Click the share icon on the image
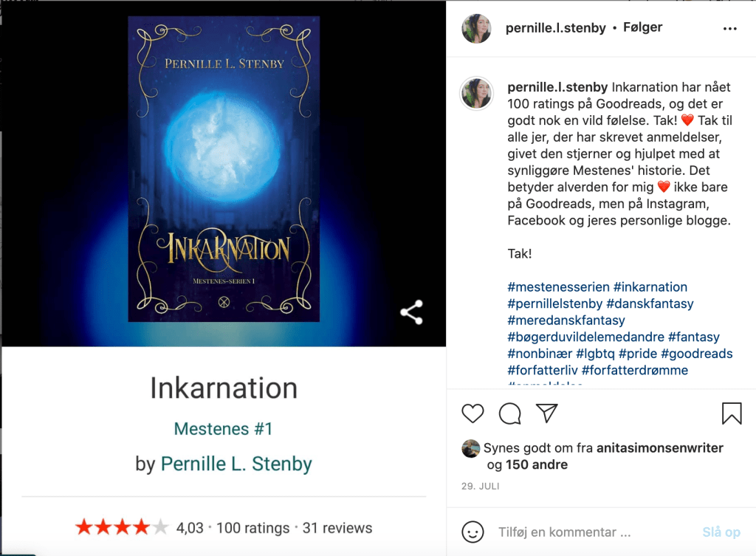This screenshot has height=556, width=756. click(411, 312)
